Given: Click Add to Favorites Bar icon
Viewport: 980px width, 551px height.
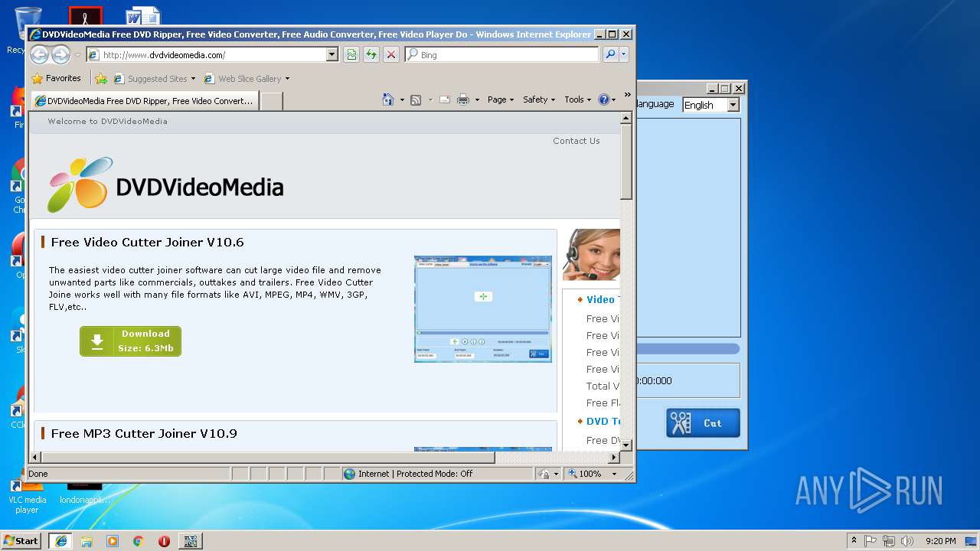Looking at the screenshot, I should tap(101, 78).
